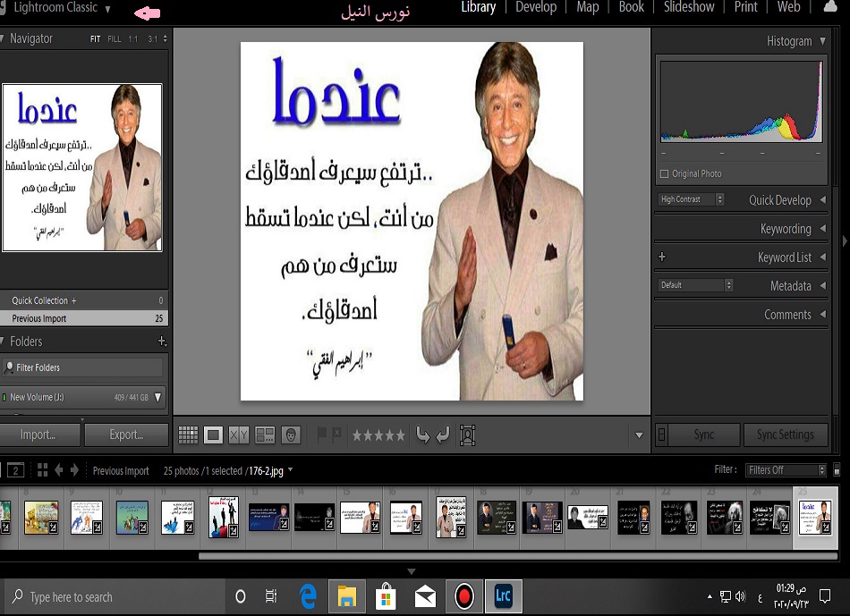The height and width of the screenshot is (616, 850).
Task: Enable the Original Photo checkbox
Action: tap(664, 173)
